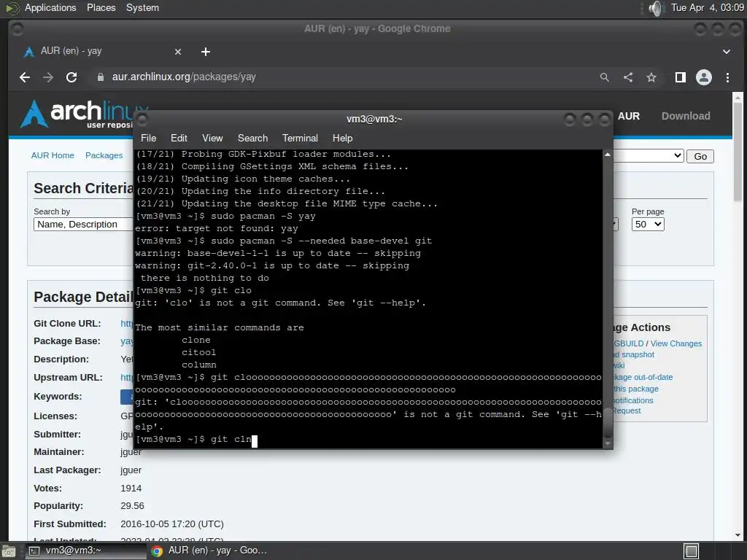
Task: Click the browser page vertical scrollbar
Action: tap(738, 152)
